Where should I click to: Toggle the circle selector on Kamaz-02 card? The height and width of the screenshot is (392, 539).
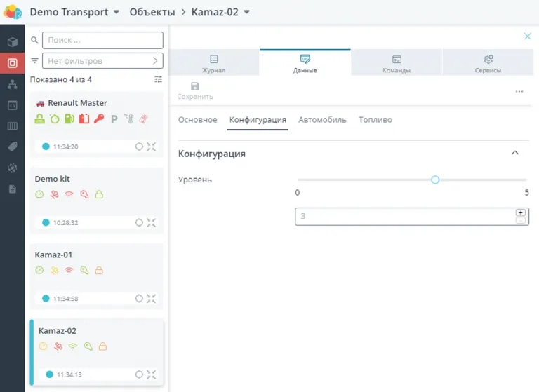[x=139, y=374]
